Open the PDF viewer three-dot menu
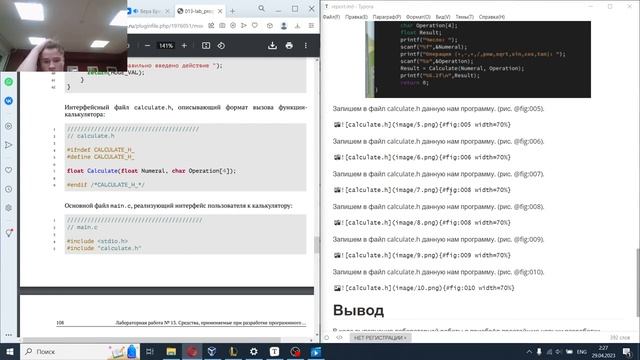 pyautogui.click(x=305, y=46)
